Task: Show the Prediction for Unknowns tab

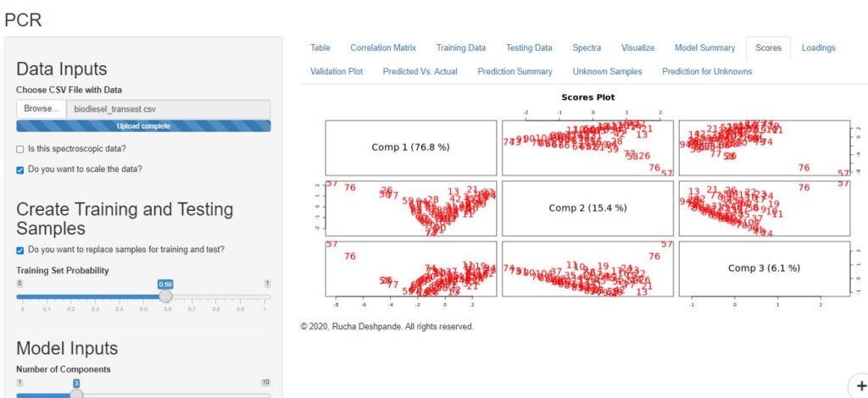Action: [707, 72]
